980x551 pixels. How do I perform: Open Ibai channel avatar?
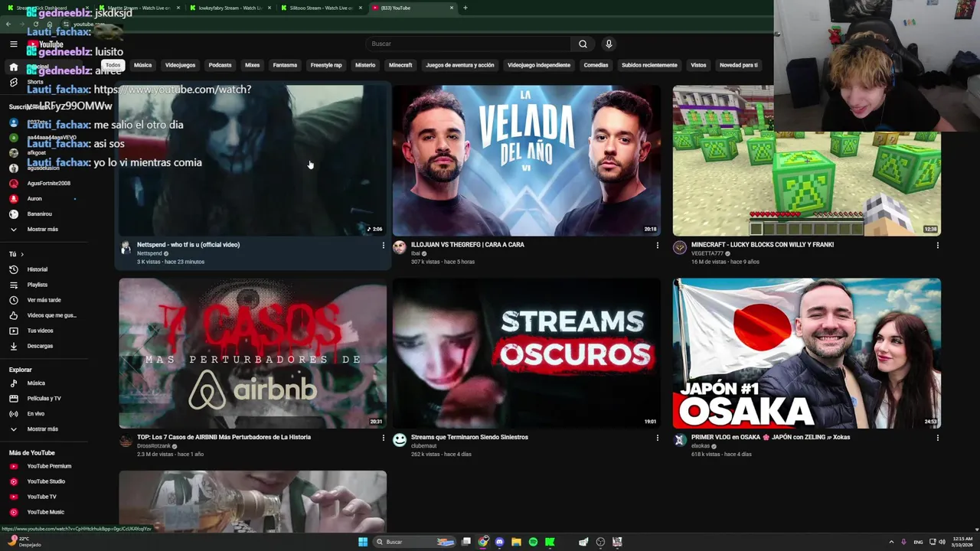[400, 247]
